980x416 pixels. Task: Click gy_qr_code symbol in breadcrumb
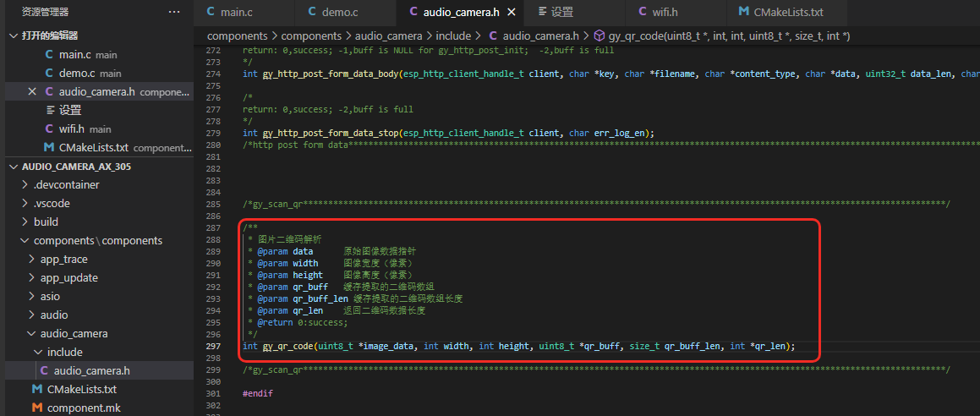pyautogui.click(x=729, y=36)
